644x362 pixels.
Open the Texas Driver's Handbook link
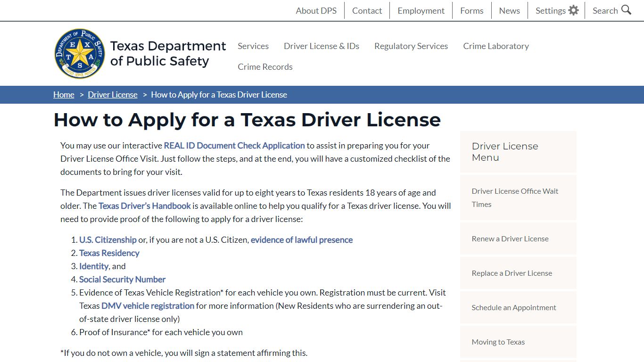tap(145, 206)
